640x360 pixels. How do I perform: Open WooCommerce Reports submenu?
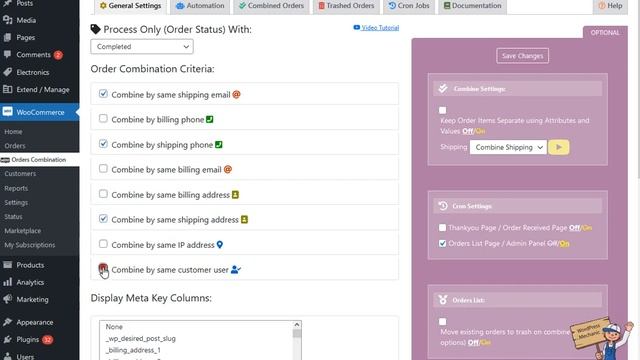pos(16,188)
